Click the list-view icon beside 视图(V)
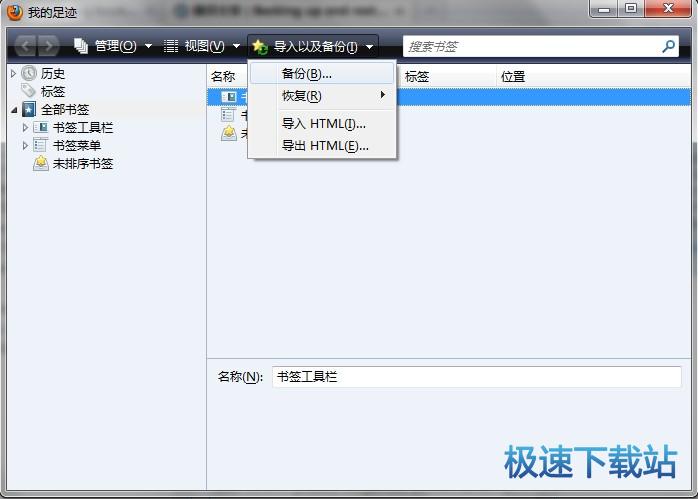 170,46
